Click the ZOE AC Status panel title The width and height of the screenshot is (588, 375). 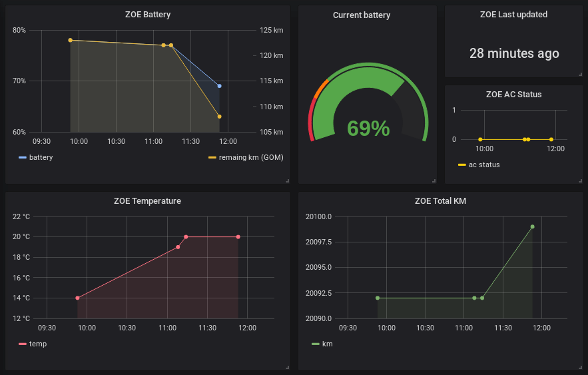pos(513,95)
